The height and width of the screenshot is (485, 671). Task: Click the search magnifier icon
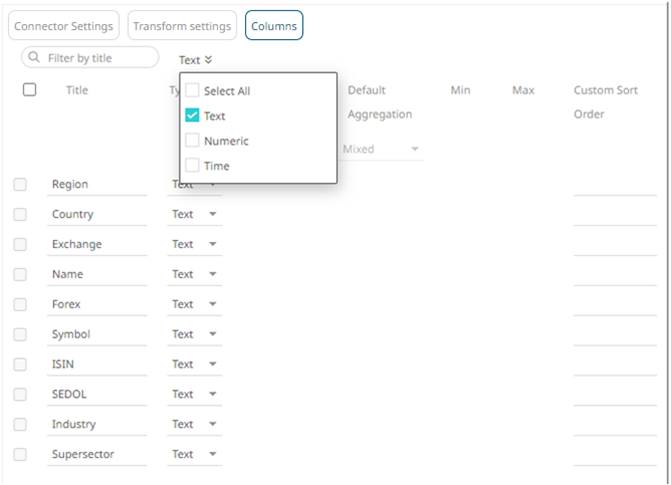[36, 58]
